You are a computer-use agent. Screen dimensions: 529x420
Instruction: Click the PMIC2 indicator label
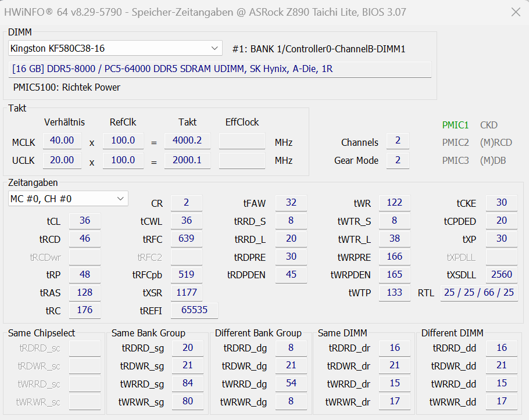coord(455,142)
